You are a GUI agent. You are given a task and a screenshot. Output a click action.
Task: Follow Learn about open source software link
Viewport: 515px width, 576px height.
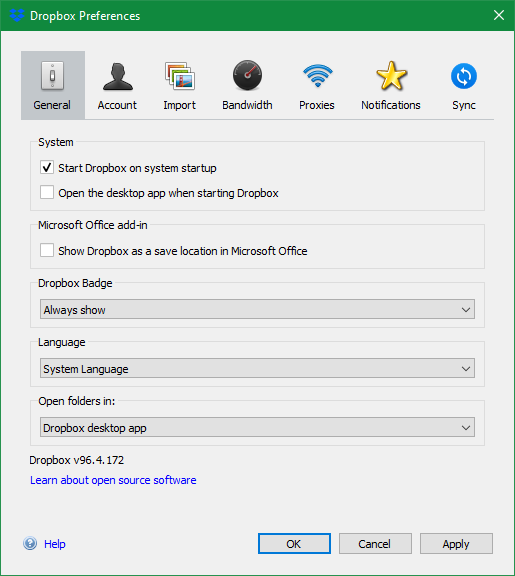[x=113, y=480]
